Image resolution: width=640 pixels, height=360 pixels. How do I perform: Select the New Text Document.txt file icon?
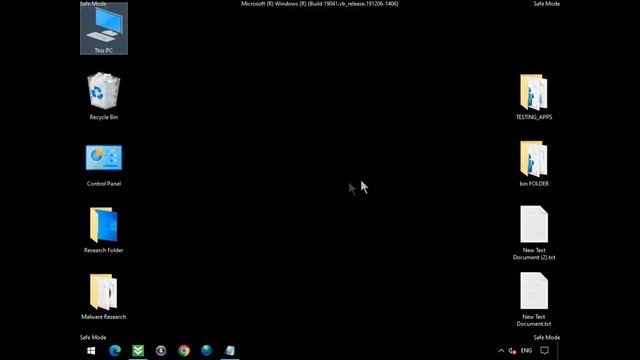[x=534, y=299]
